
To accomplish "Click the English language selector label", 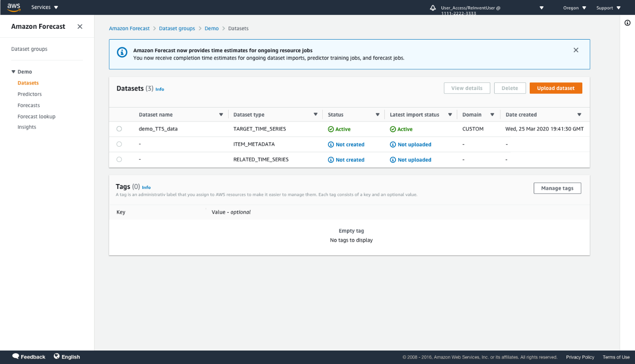I will [71, 357].
